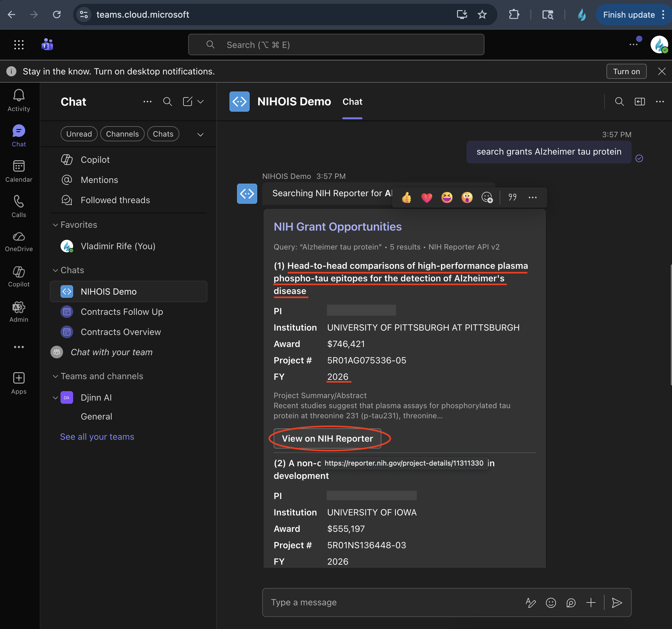Click View on NIH Reporter button
The height and width of the screenshot is (629, 672).
[327, 438]
